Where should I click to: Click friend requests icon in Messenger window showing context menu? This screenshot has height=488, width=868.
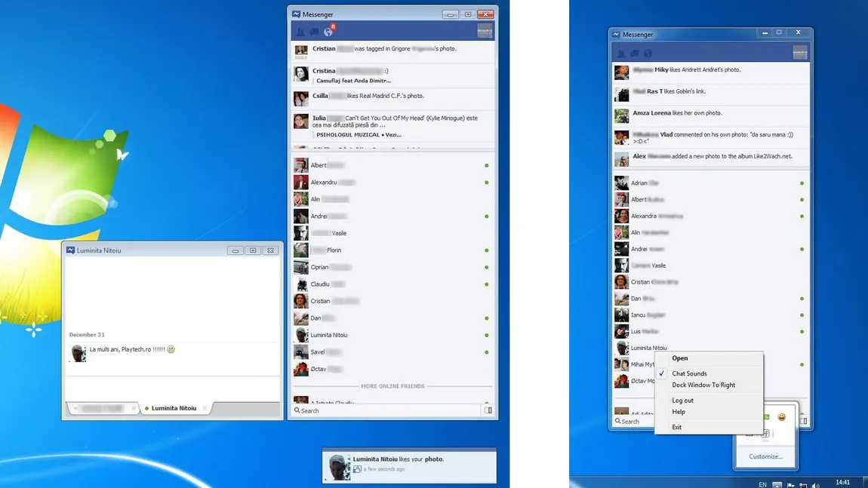point(621,54)
